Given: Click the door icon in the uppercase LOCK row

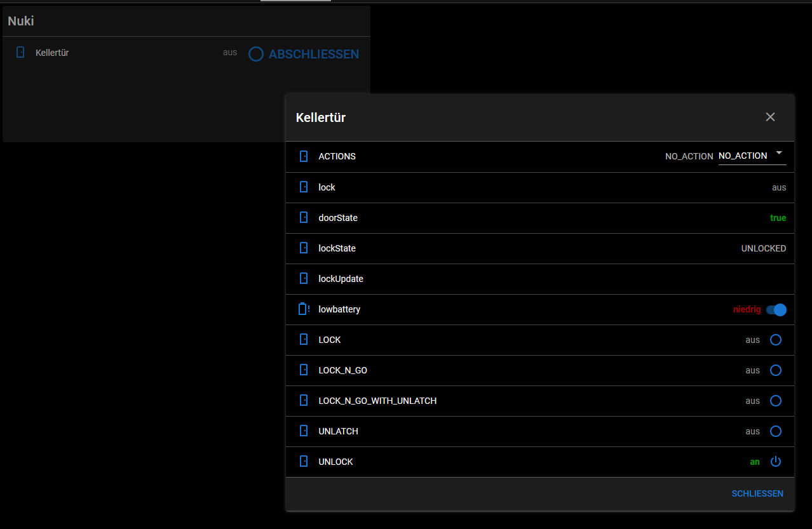Looking at the screenshot, I should click(304, 339).
